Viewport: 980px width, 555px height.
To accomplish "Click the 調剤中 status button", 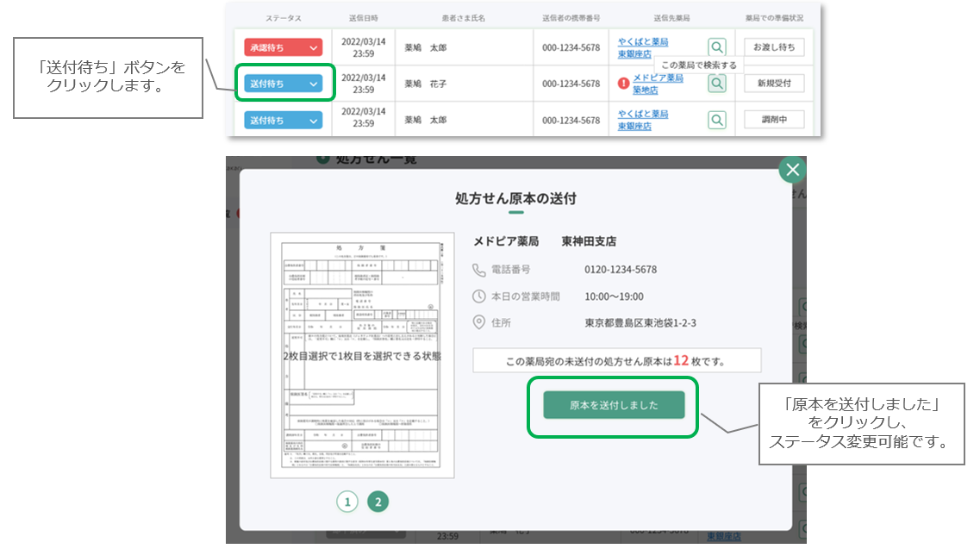I will click(x=774, y=120).
